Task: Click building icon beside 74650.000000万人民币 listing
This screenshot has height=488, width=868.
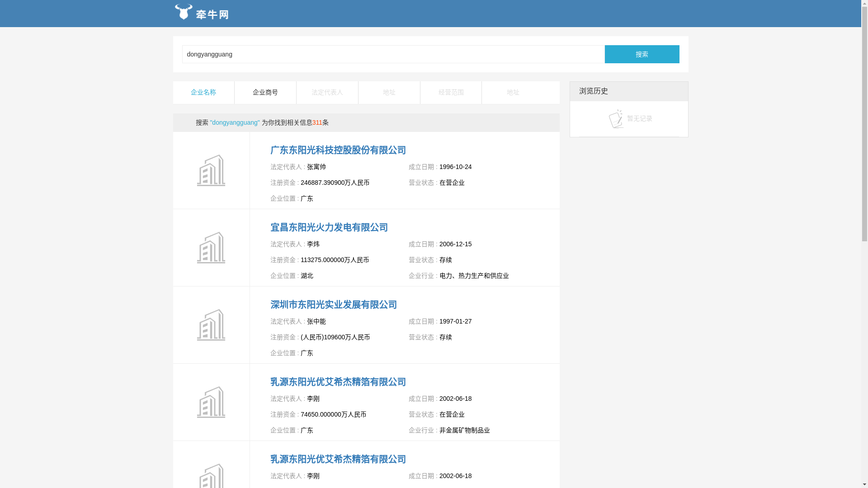Action: tap(211, 402)
